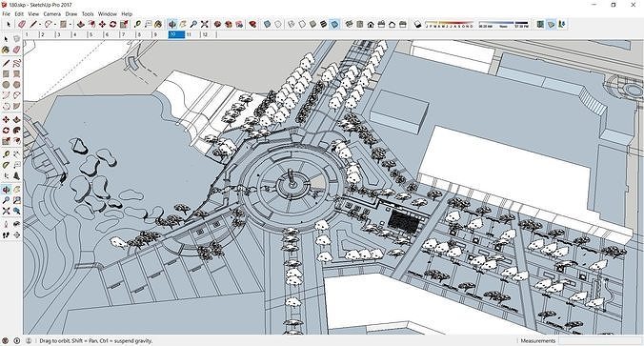Select the Walk footprints tool
Screen dimensions: 644x346
6,235
